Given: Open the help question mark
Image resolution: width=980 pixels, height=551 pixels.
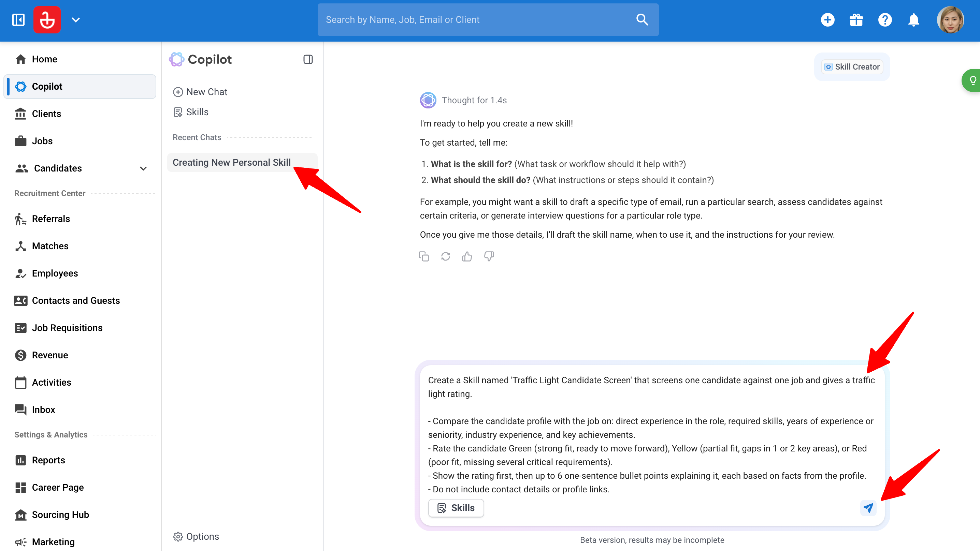Looking at the screenshot, I should [x=885, y=20].
